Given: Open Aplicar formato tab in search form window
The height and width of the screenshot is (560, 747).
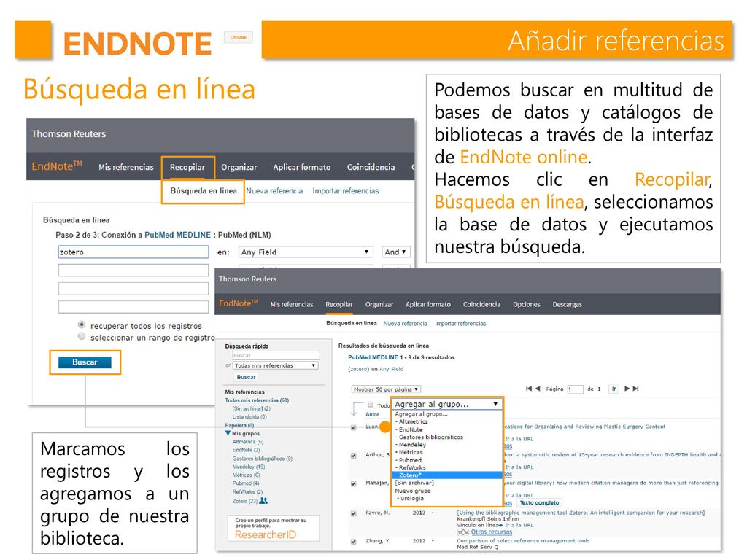Looking at the screenshot, I should (x=301, y=167).
